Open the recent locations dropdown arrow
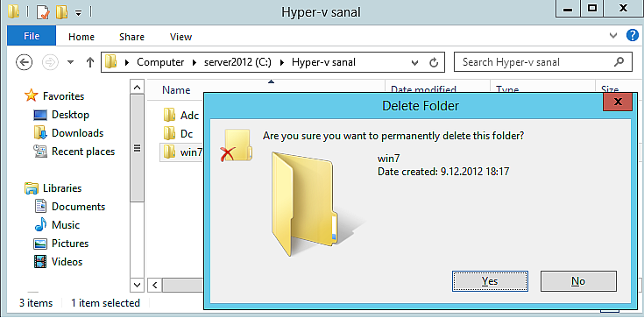This screenshot has height=318, width=644. coord(71,62)
